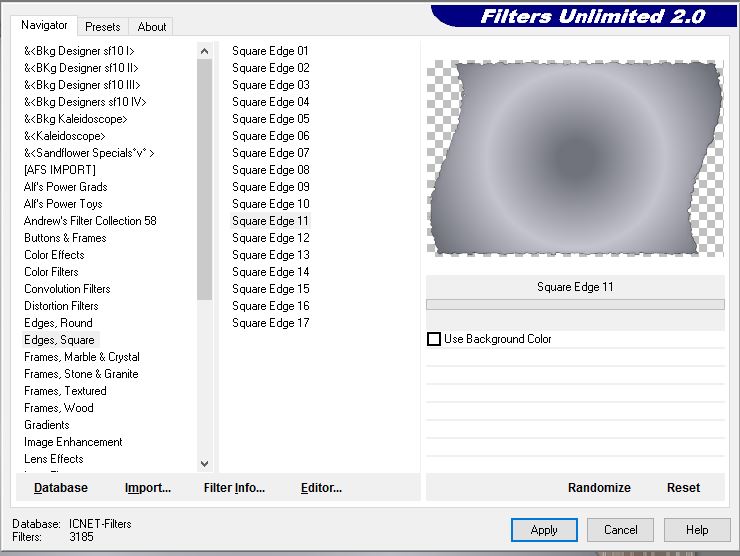Select Frames, Wood category
The height and width of the screenshot is (556, 740).
(59, 408)
